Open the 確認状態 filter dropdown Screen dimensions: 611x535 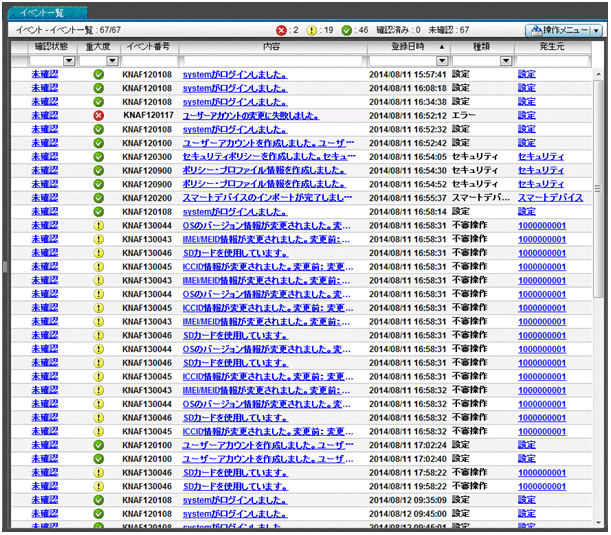tap(69, 61)
